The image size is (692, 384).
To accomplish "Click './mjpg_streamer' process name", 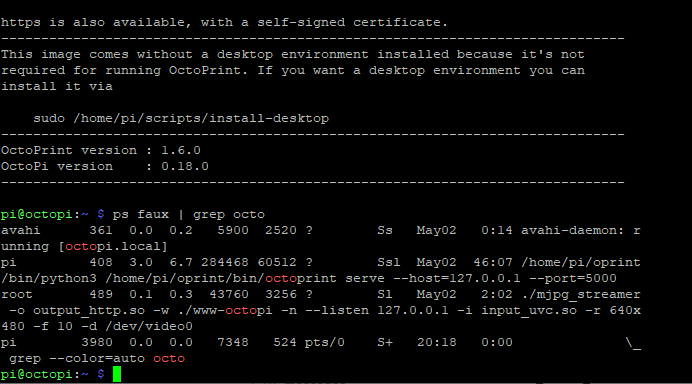I will (581, 294).
